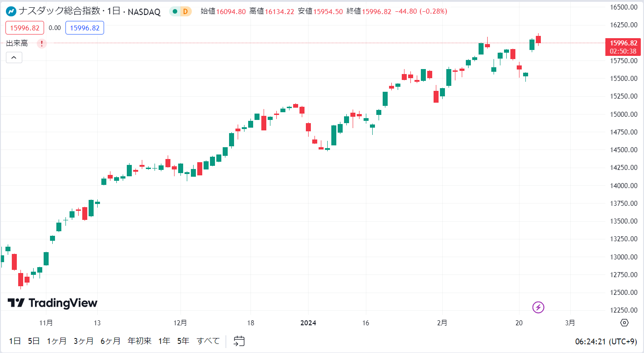
Task: Click the blue buy price 15996.82 button
Action: pyautogui.click(x=85, y=28)
